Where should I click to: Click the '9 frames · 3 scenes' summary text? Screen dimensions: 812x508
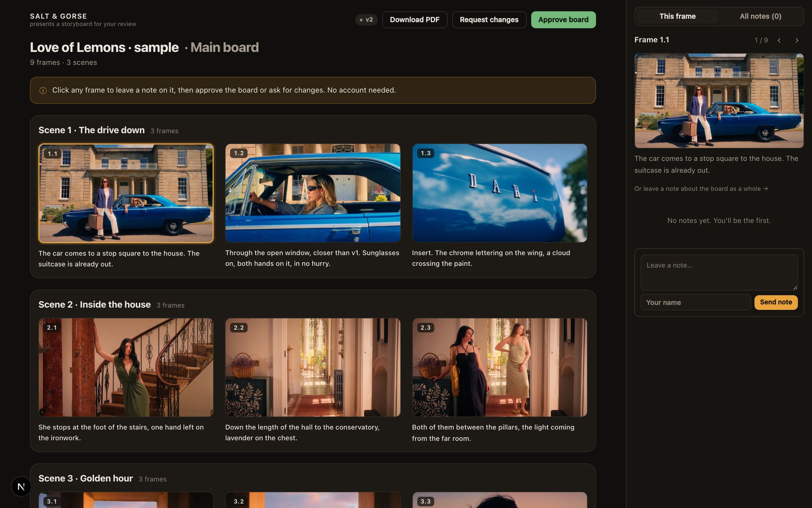[x=63, y=63]
